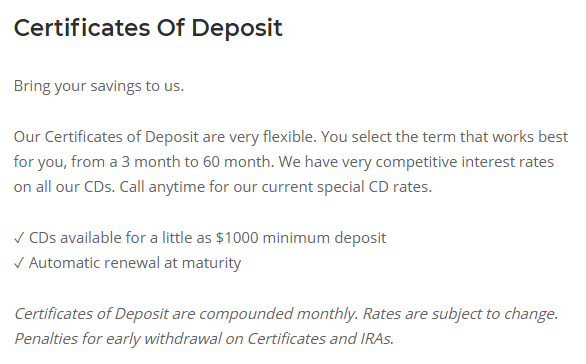Click 'Penalties for early withdrawal' italic text
The image size is (586, 364).
coord(118,339)
